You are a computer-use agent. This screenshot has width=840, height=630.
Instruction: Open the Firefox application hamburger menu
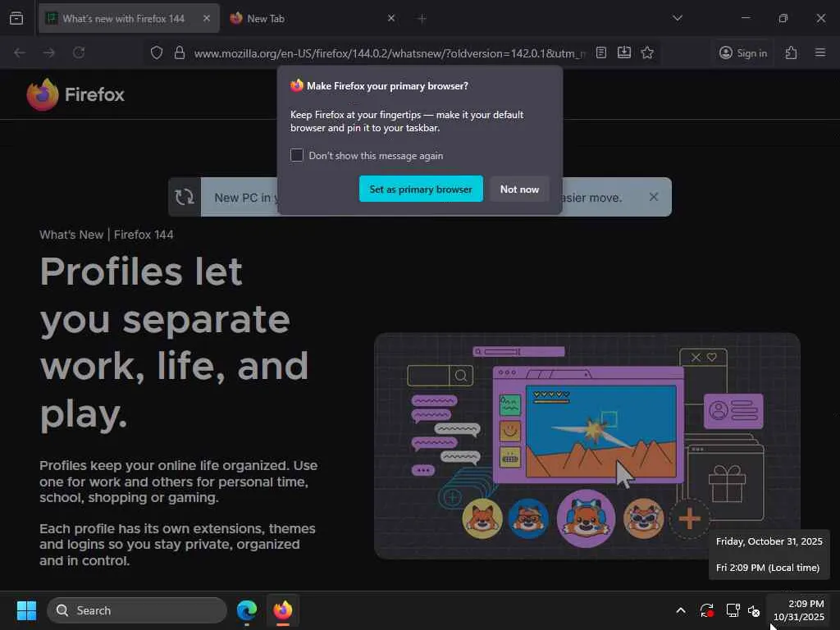[x=820, y=52]
